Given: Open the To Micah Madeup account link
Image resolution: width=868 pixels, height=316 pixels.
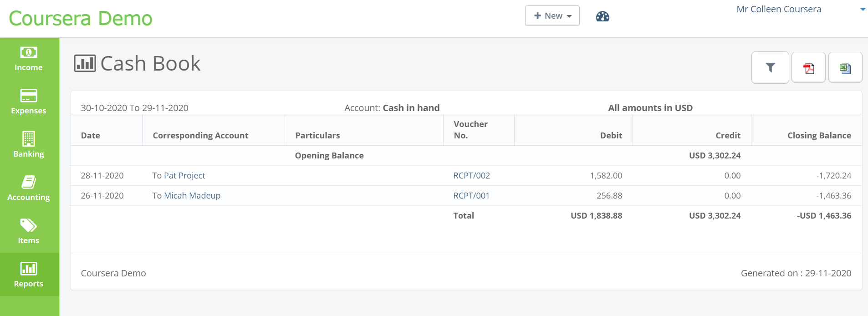Looking at the screenshot, I should point(186,196).
